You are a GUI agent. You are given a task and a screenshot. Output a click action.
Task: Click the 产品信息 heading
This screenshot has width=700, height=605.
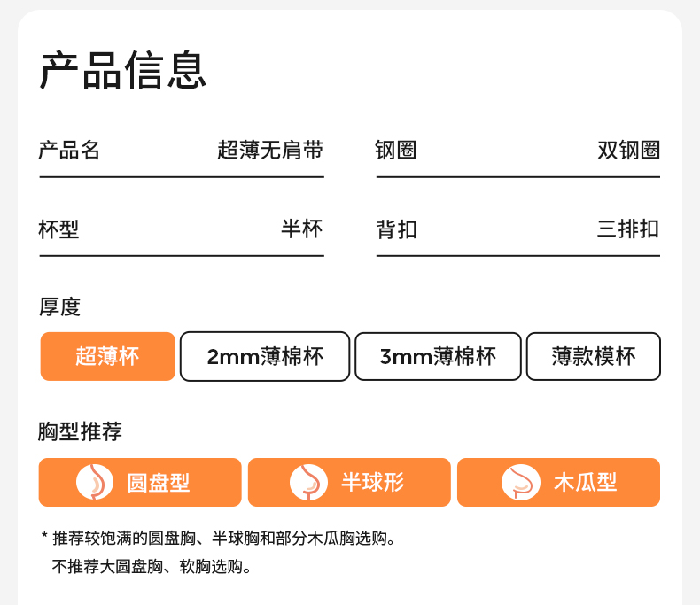123,71
